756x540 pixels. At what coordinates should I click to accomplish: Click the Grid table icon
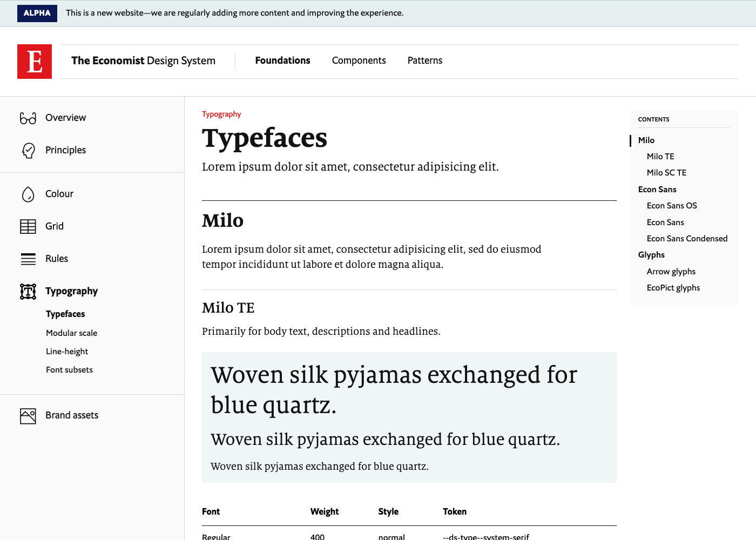coord(28,226)
